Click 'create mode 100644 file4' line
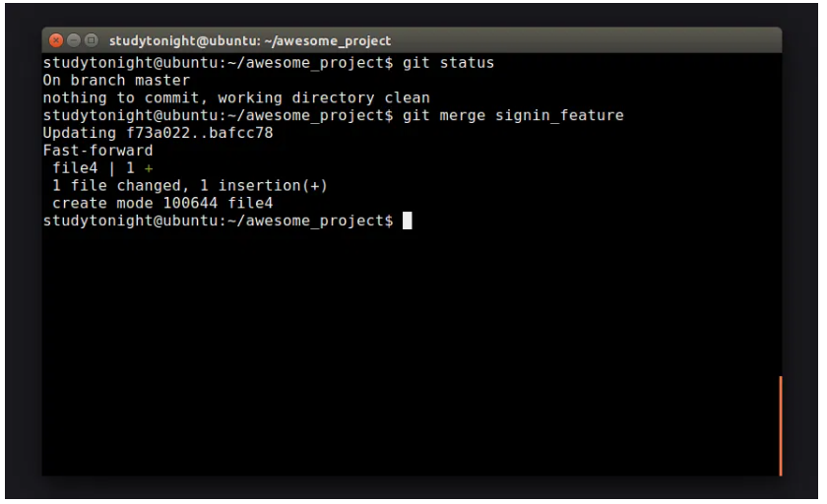This screenshot has height=504, width=827. tap(162, 203)
